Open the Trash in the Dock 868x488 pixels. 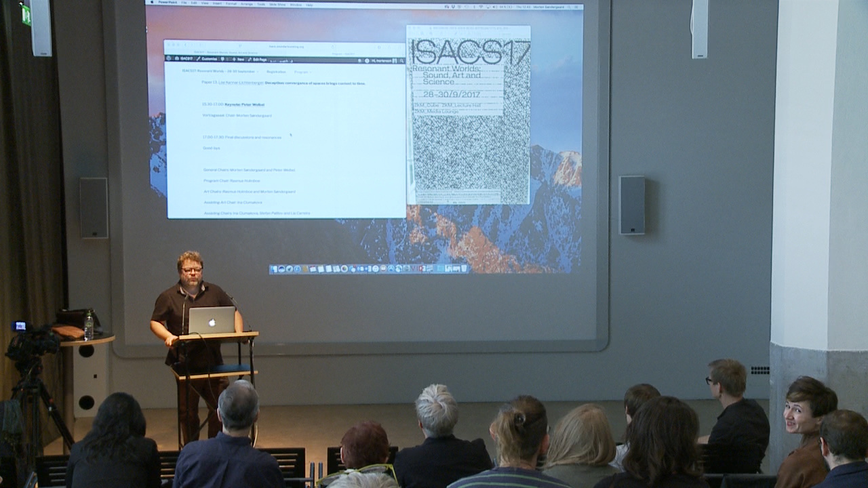click(464, 269)
